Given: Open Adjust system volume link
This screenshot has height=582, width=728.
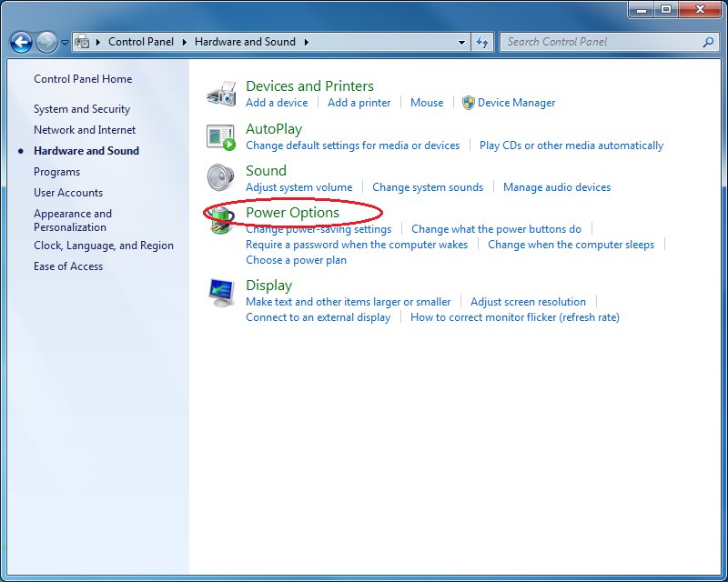Looking at the screenshot, I should pyautogui.click(x=298, y=187).
